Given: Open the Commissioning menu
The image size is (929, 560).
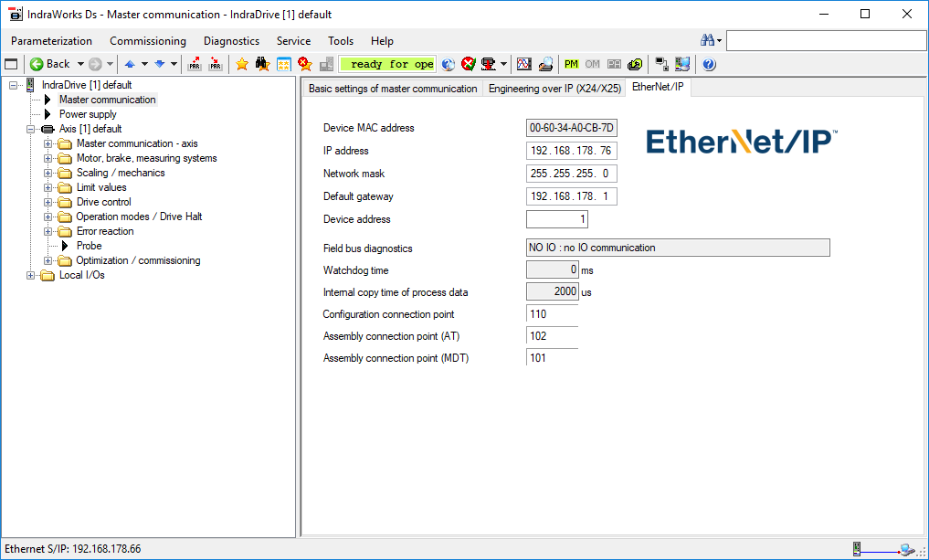Looking at the screenshot, I should (x=148, y=41).
